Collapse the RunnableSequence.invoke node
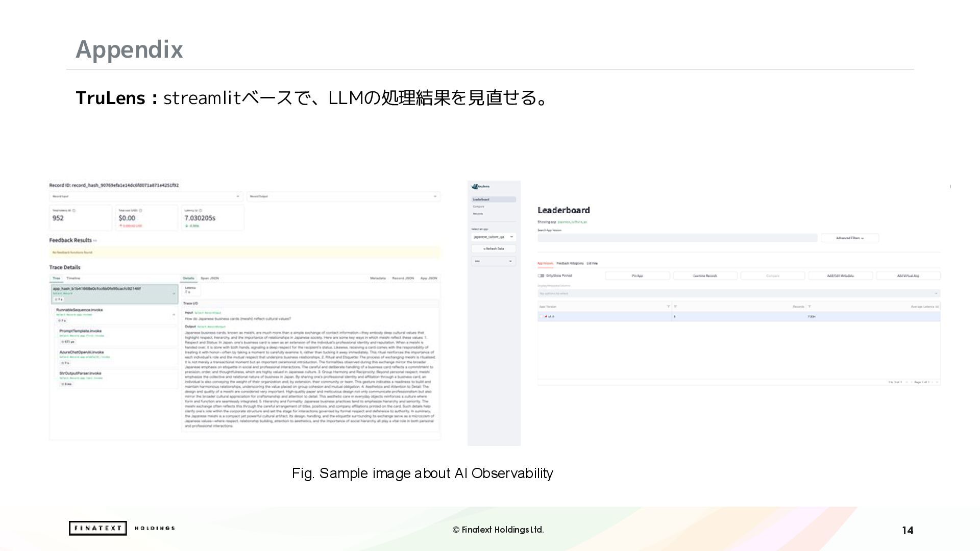980x551 pixels. [174, 315]
